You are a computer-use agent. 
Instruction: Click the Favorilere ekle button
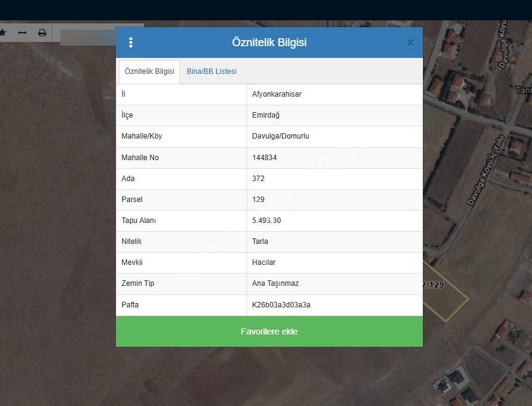(x=269, y=331)
